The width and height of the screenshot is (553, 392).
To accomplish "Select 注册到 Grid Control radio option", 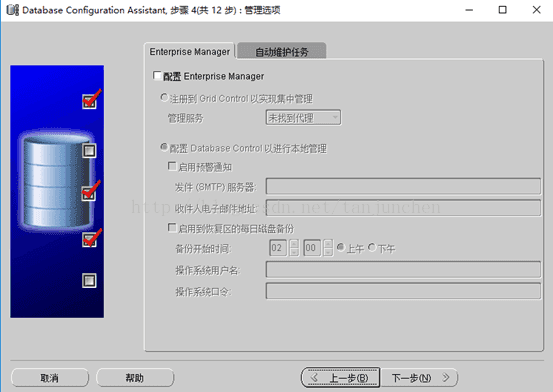I will click(x=164, y=97).
